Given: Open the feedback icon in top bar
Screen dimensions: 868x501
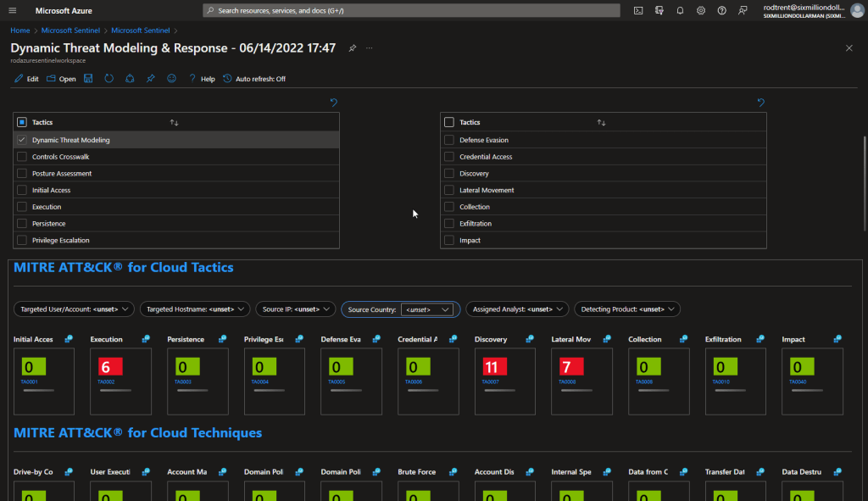Looking at the screenshot, I should click(743, 10).
